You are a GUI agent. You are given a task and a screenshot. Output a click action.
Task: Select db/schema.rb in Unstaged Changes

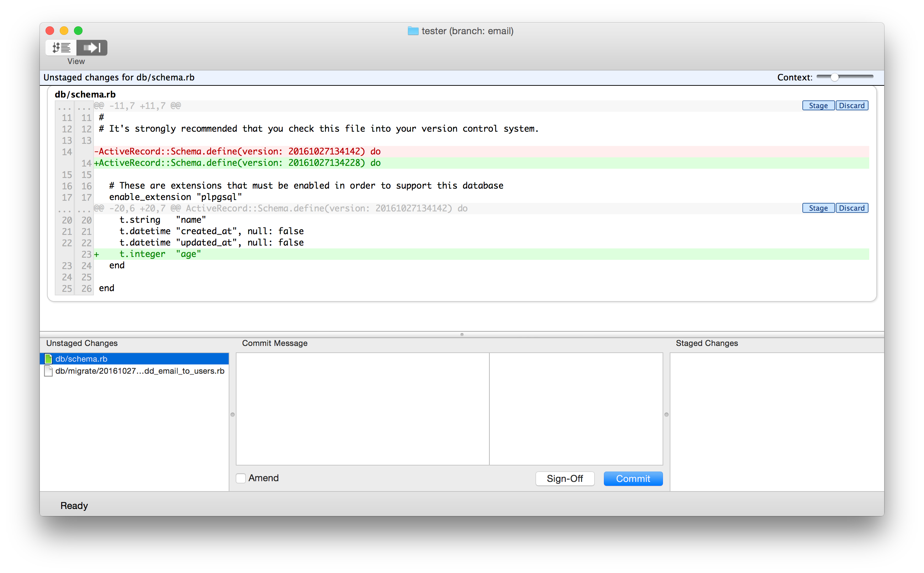(x=81, y=359)
